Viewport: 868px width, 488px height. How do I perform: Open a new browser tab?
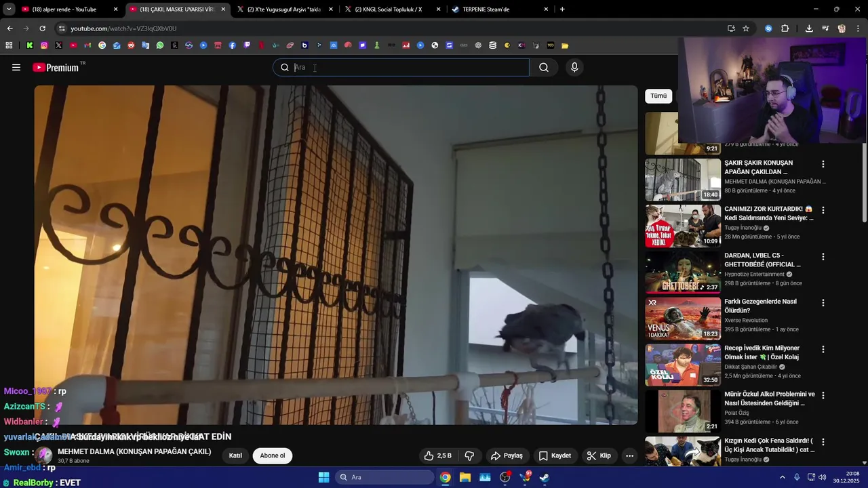click(x=562, y=9)
